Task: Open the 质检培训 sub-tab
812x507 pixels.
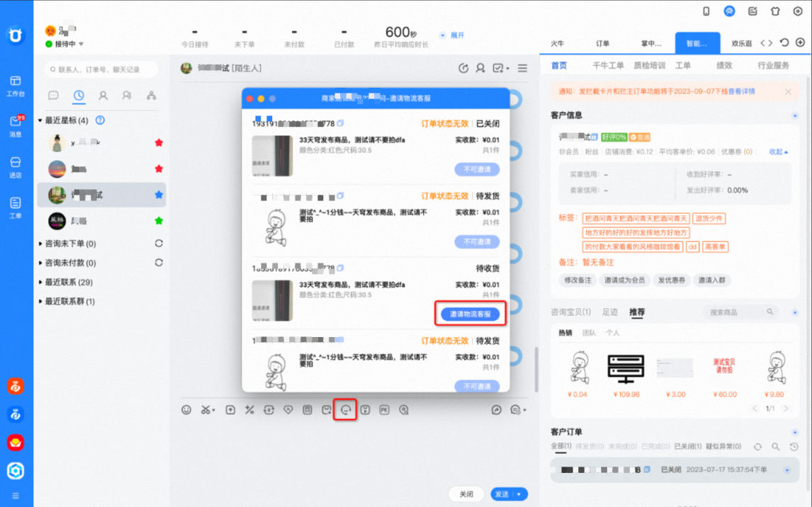Action: pos(650,66)
